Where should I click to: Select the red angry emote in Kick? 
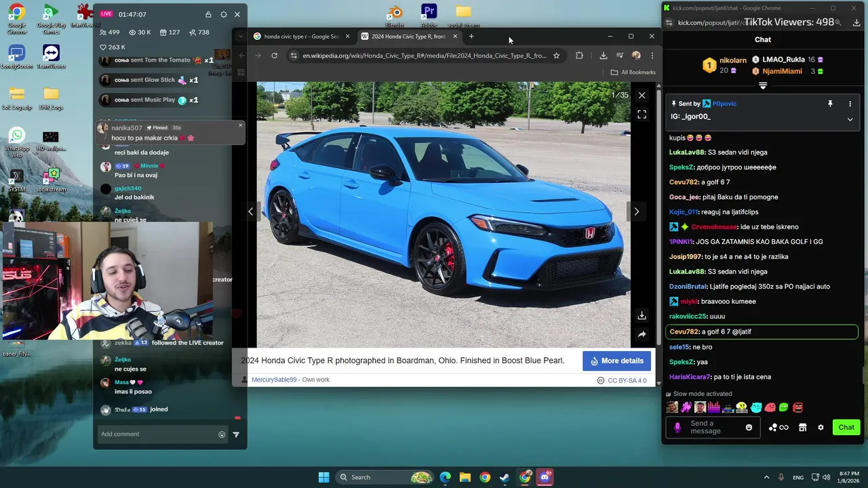[797, 407]
